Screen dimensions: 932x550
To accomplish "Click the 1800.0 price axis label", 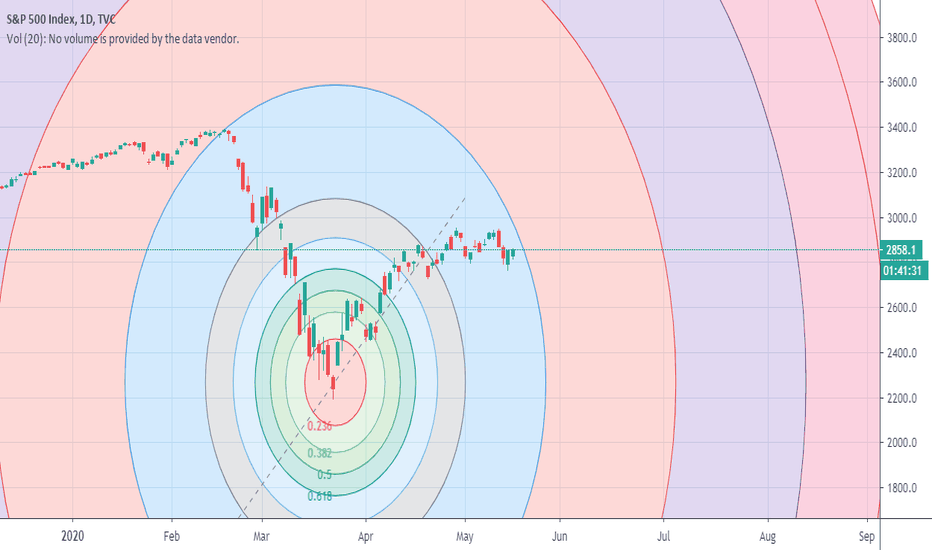I will coord(902,488).
